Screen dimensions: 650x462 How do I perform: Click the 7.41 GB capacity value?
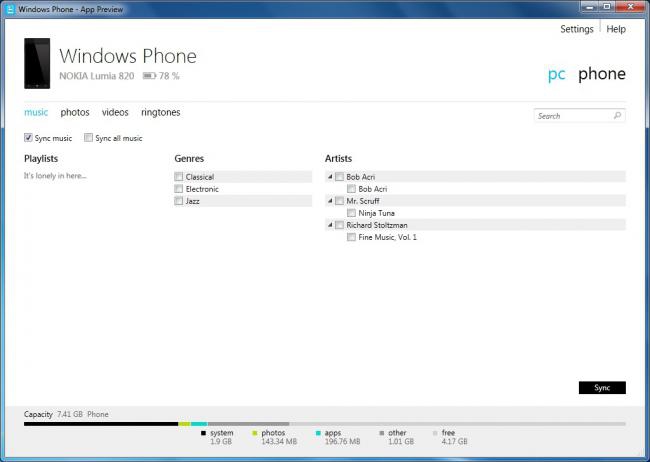(70, 414)
